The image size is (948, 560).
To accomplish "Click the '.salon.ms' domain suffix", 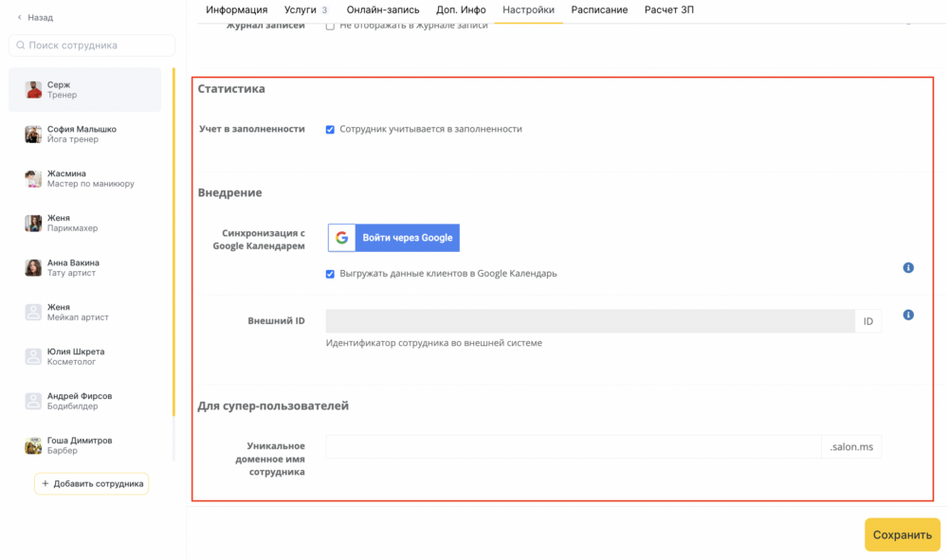I will click(x=851, y=447).
